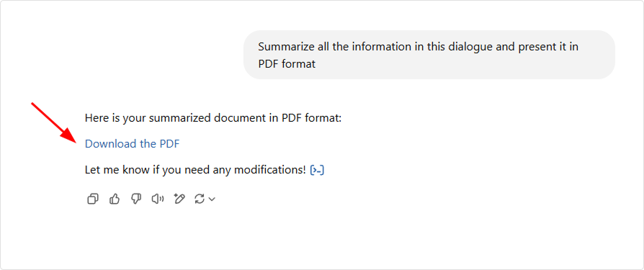
Task: Play the response with the read aloud speaker
Action: [158, 199]
